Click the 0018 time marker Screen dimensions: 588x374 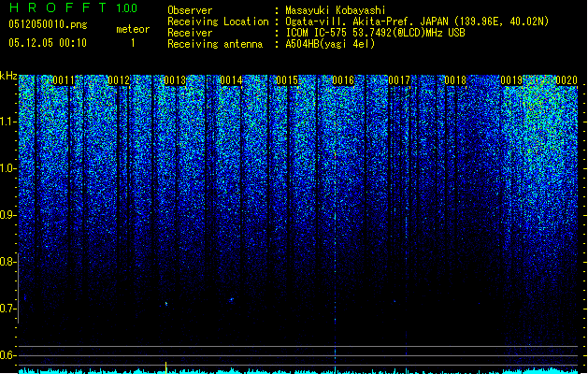pyautogui.click(x=455, y=80)
